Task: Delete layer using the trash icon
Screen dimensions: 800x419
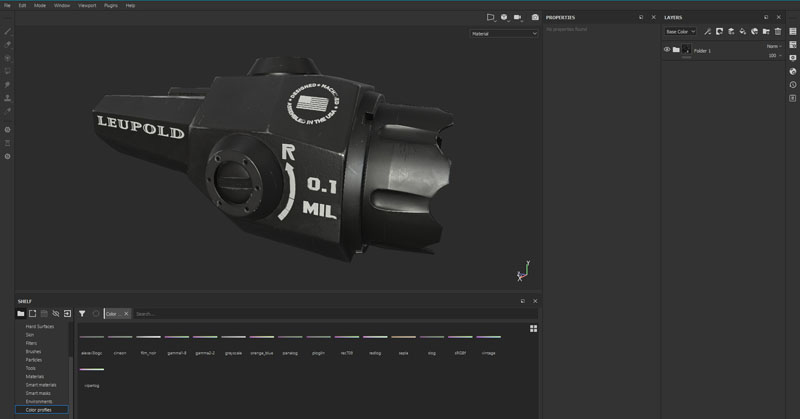Action: 778,31
